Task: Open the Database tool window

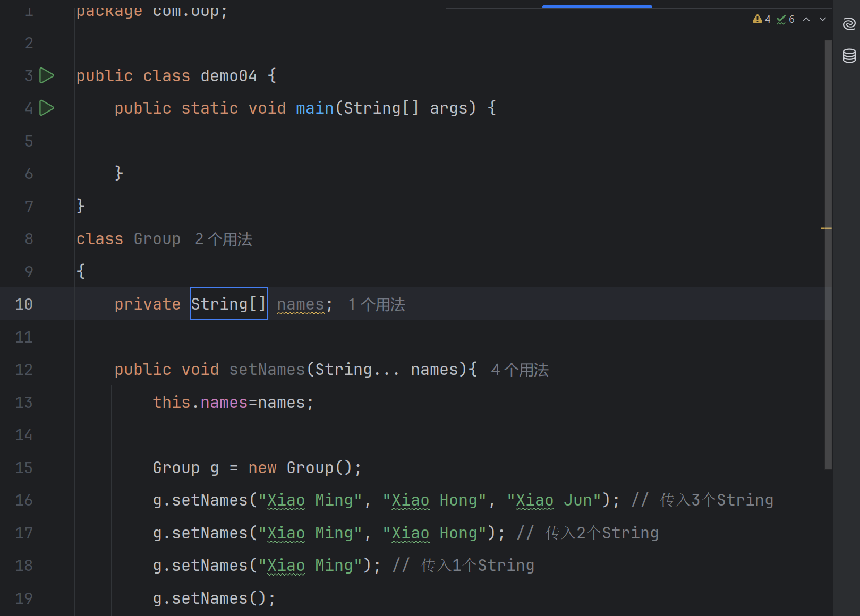Action: (x=849, y=55)
